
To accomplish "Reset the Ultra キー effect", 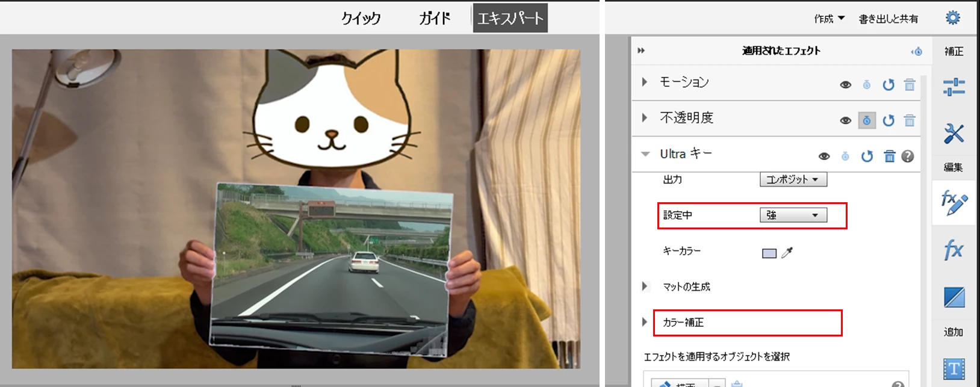I will point(867,156).
